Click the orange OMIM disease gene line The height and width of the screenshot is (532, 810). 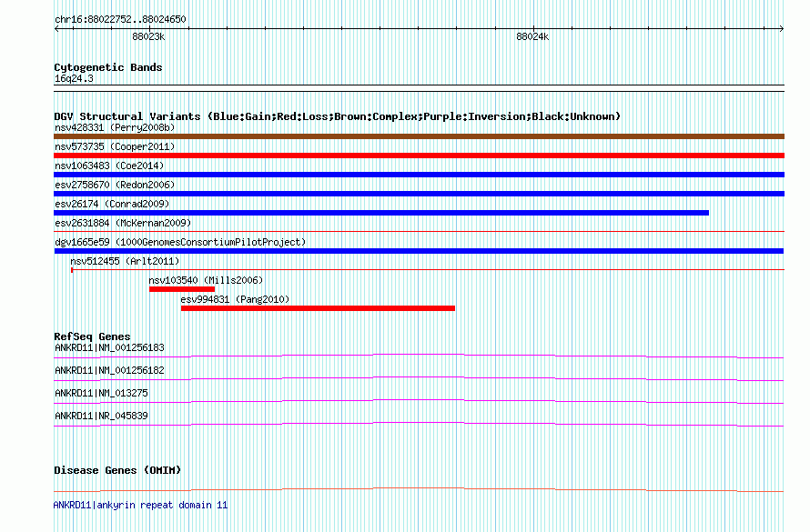419,489
